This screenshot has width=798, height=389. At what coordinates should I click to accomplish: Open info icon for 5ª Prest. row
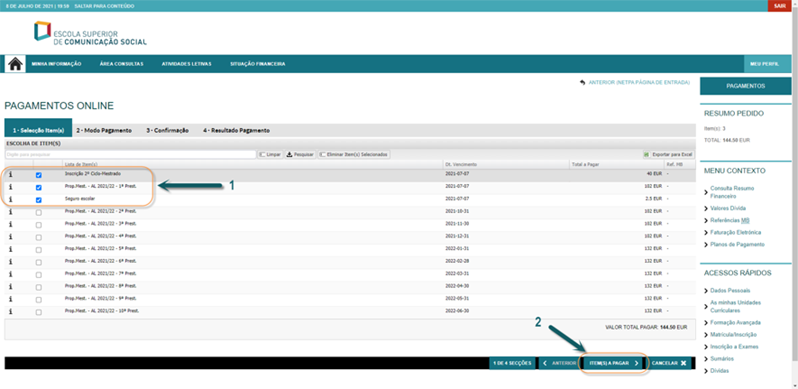click(10, 249)
